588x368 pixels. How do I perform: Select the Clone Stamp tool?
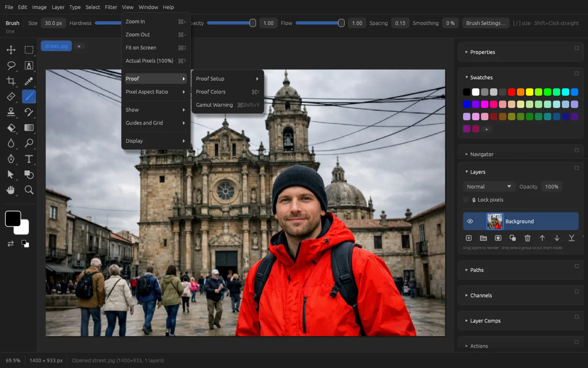pyautogui.click(x=11, y=112)
